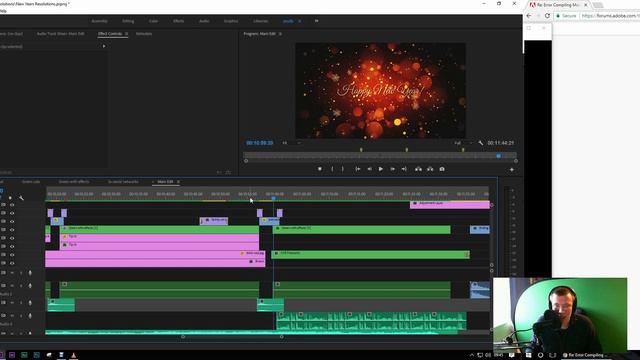Switch to the Libraries workspace

click(261, 21)
